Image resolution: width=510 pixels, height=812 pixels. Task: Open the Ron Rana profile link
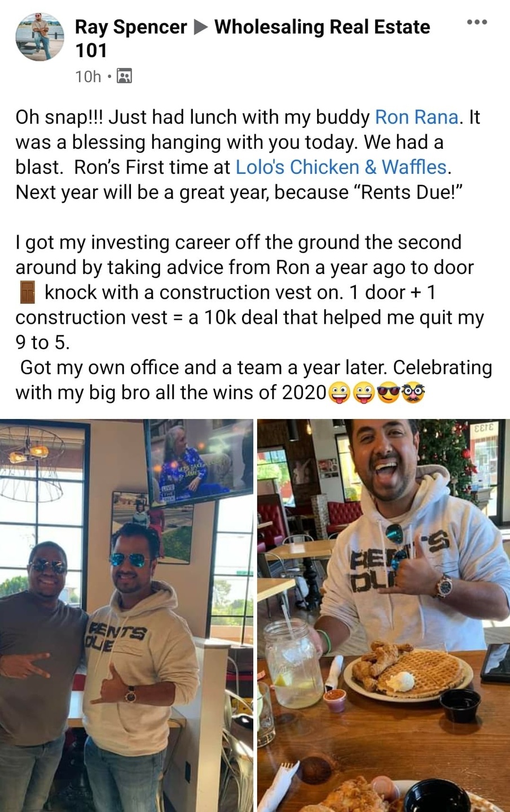point(416,117)
